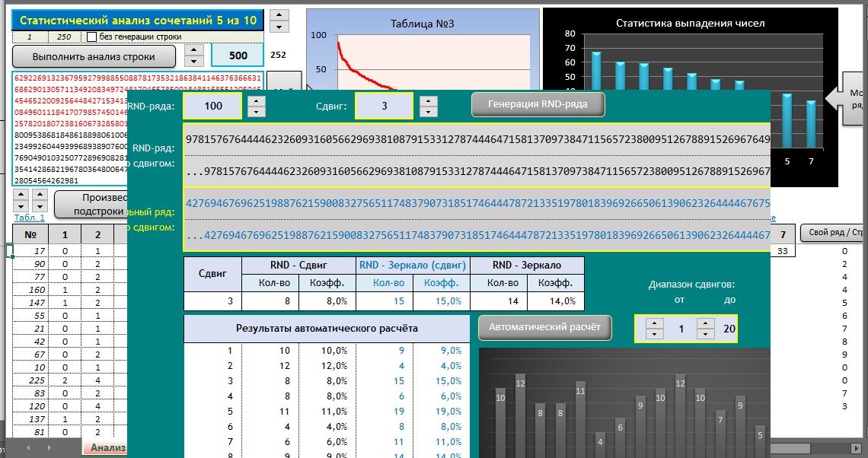Open the 'Табл. 1' link
The width and height of the screenshot is (868, 458).
coord(30,218)
